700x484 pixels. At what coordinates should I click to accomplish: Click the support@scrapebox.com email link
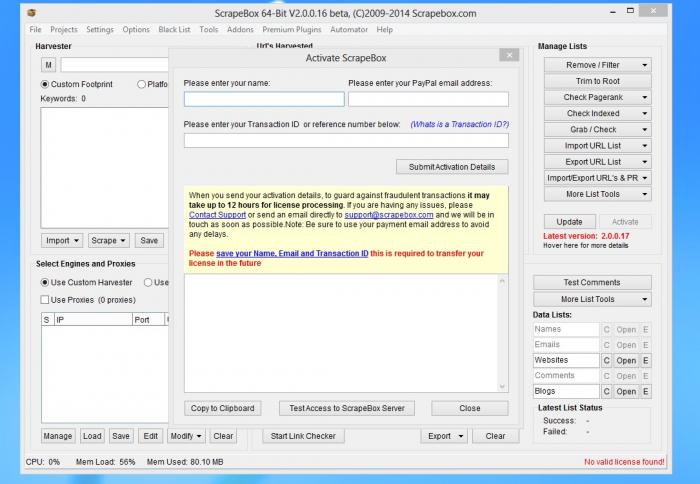coord(388,215)
